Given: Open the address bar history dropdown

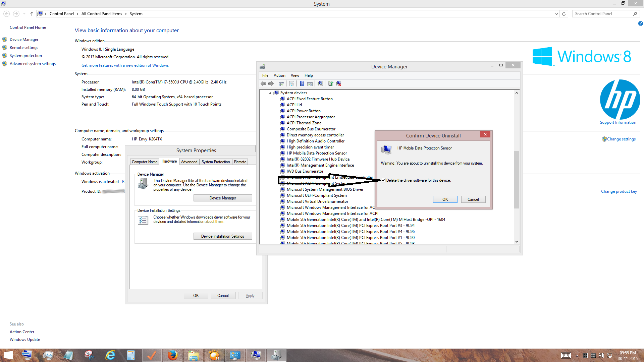Looking at the screenshot, I should (556, 14).
